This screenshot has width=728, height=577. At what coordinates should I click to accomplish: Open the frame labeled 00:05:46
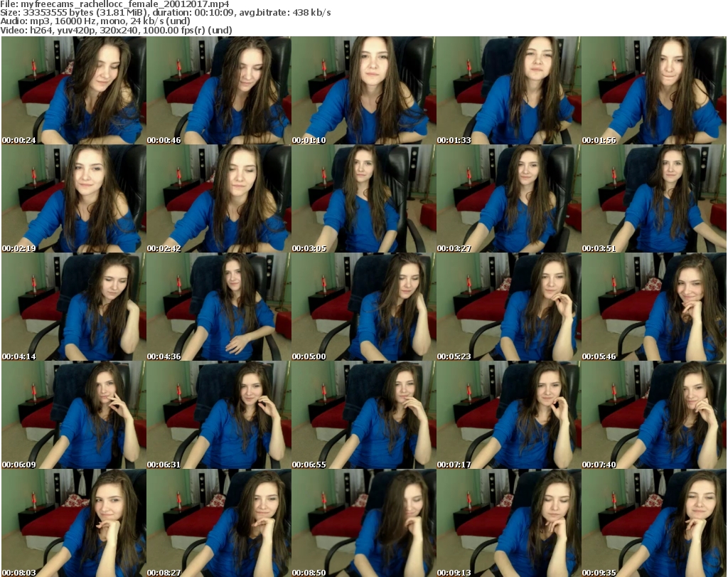(x=654, y=307)
